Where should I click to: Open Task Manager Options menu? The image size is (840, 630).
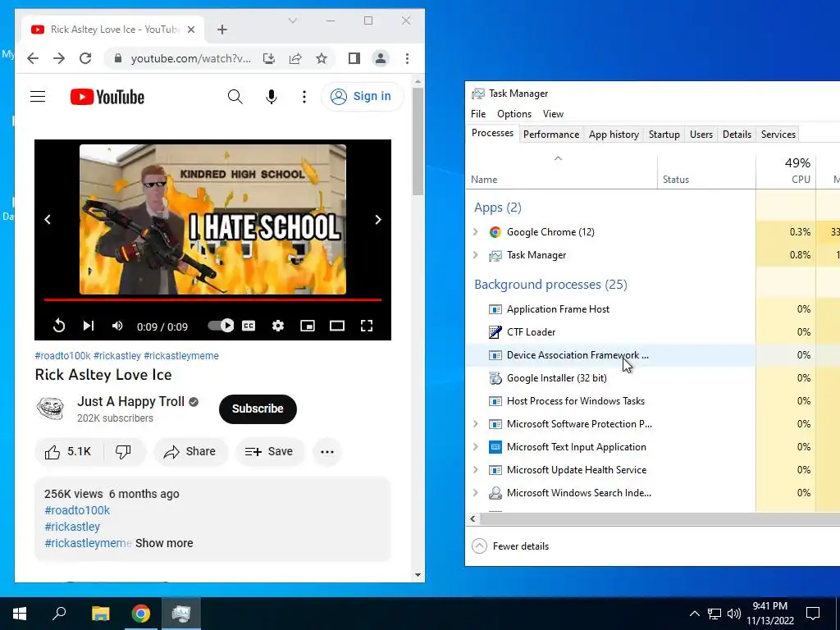click(x=514, y=114)
